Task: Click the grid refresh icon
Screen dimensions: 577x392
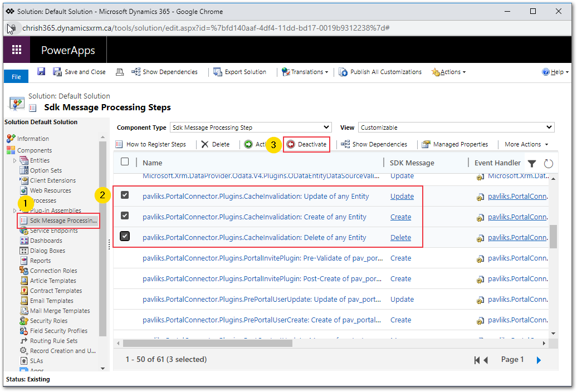Action: [548, 163]
